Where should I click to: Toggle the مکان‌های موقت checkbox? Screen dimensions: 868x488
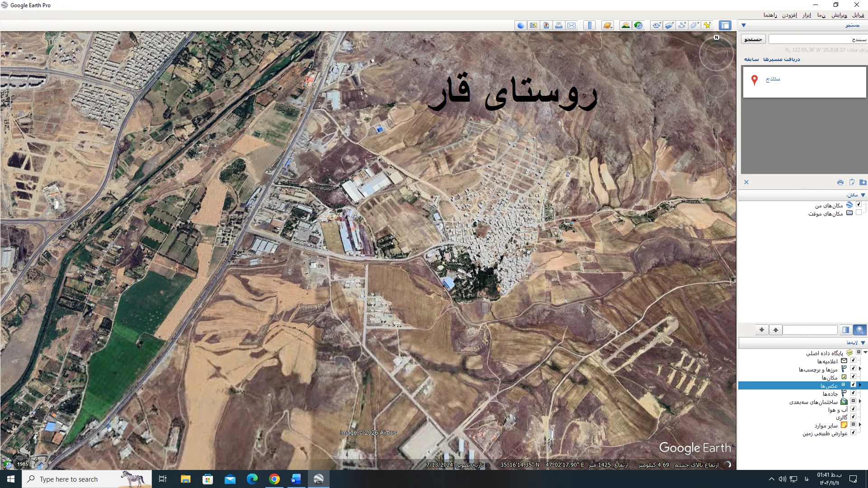pyautogui.click(x=859, y=213)
